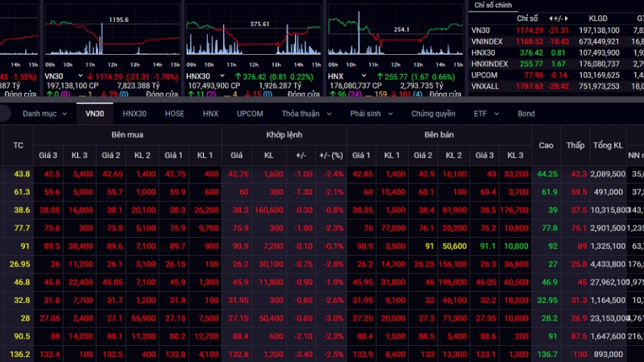Switch to the HNX30 tab
Image resolution: width=644 pixels, height=362 pixels.
134,114
